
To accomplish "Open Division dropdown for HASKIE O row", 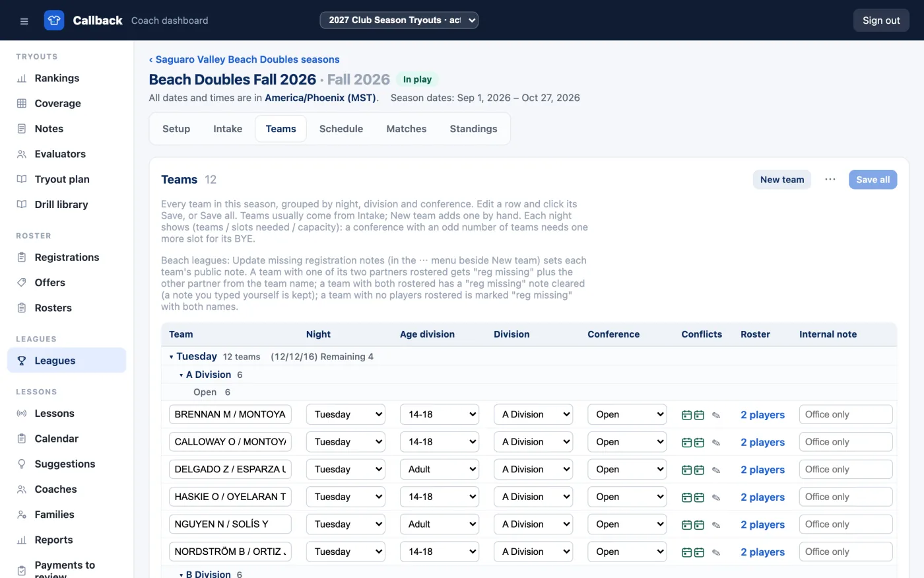I will pos(533,497).
